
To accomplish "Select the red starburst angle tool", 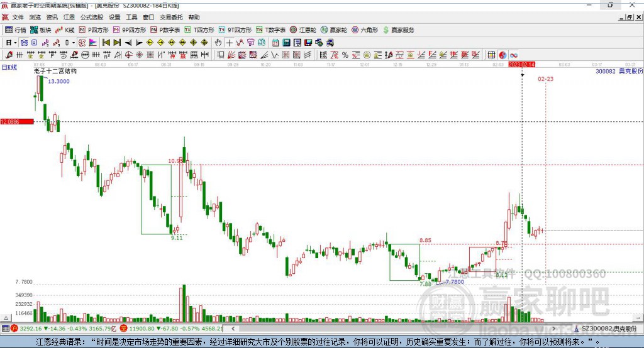I will (x=140, y=55).
